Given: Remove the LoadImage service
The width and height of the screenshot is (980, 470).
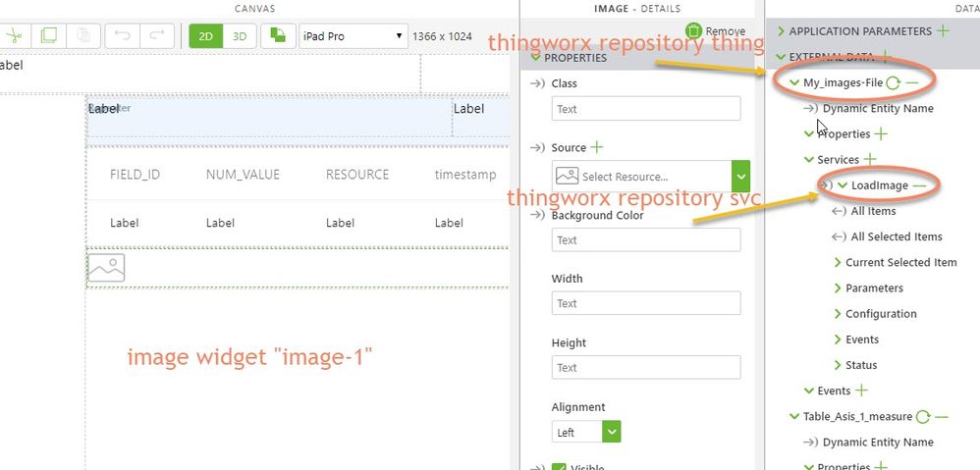Looking at the screenshot, I should pyautogui.click(x=919, y=185).
